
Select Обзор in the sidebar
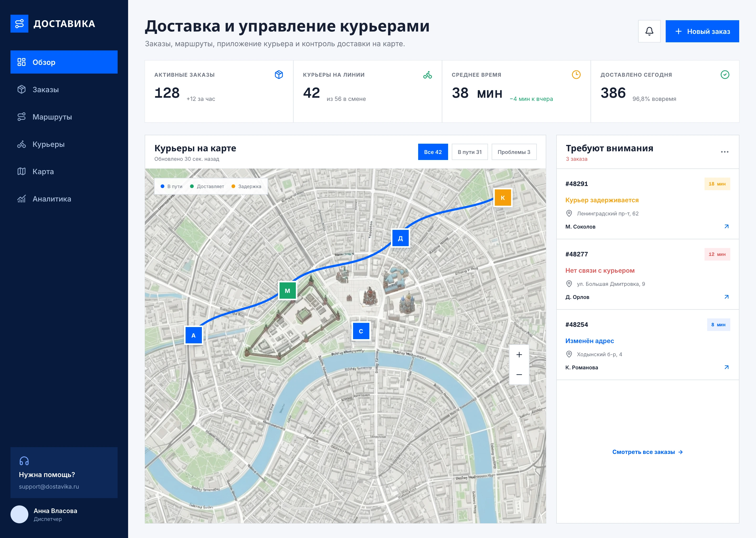point(64,62)
